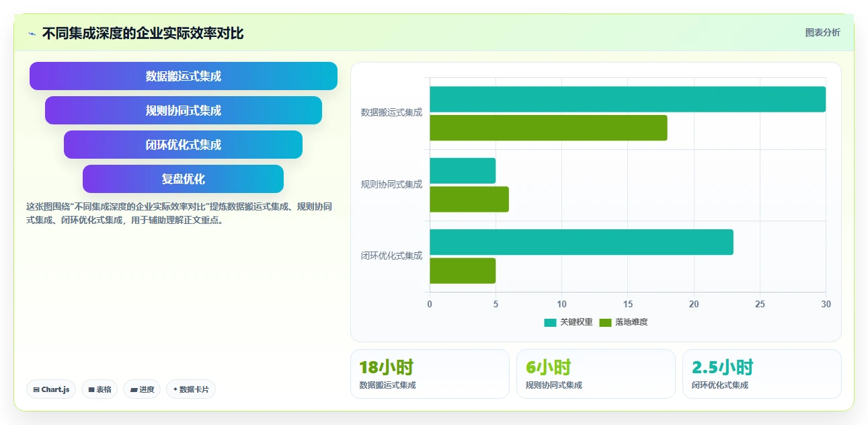Click the lightning icon beside the title

(32, 33)
